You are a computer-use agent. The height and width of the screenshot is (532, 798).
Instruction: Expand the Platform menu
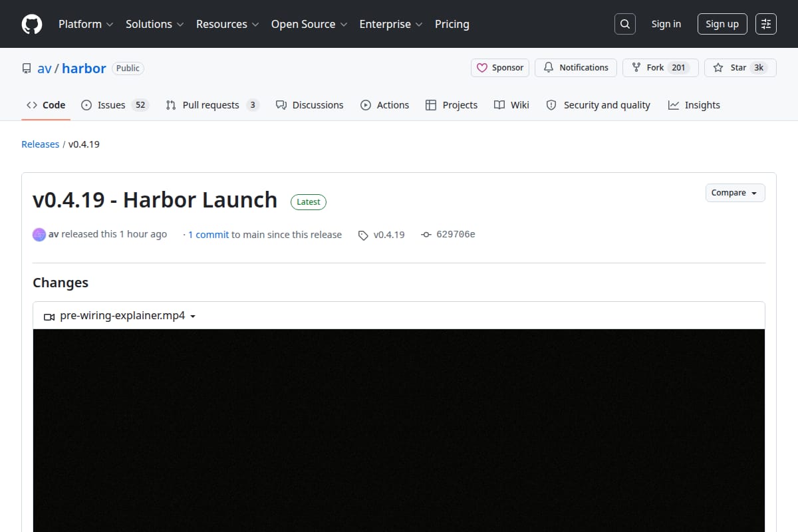[86, 24]
